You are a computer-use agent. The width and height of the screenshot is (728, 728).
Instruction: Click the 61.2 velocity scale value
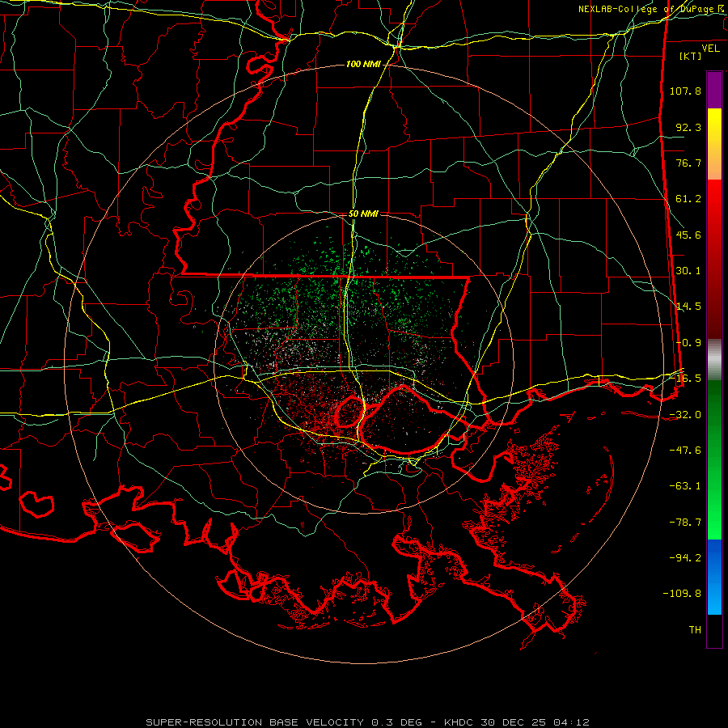(688, 199)
